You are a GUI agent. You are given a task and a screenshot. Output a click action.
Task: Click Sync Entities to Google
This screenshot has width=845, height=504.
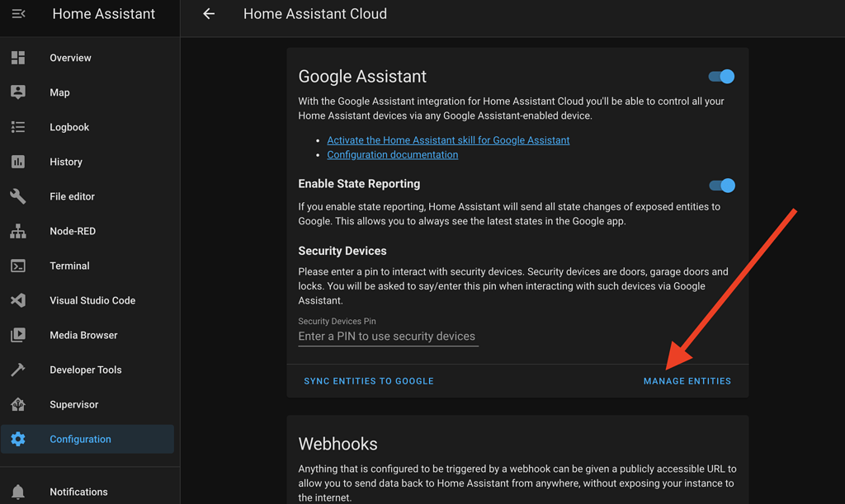(368, 381)
